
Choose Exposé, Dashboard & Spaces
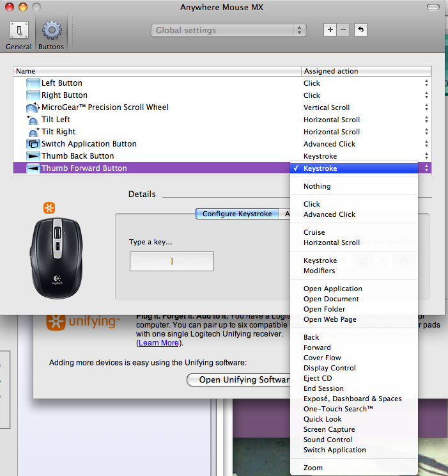click(354, 399)
